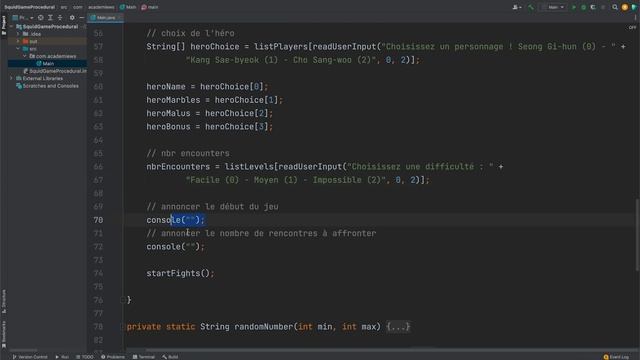The image size is (640, 360).
Task: Open the Main run configuration dropdown
Action: point(553,7)
